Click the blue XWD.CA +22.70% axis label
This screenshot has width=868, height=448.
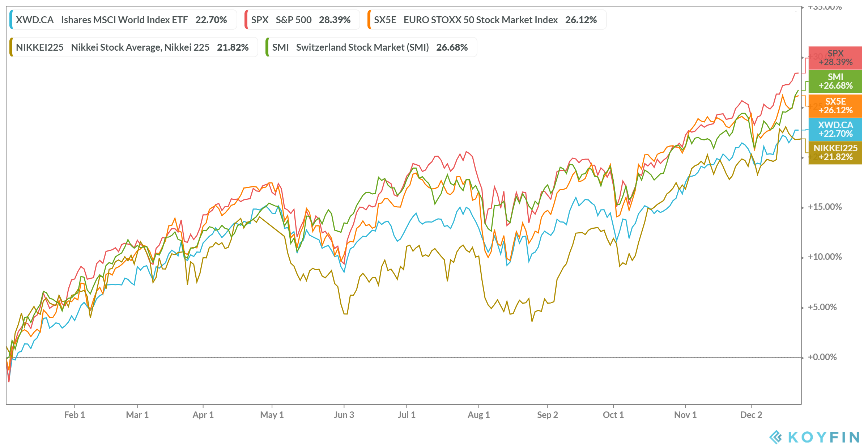pyautogui.click(x=835, y=129)
